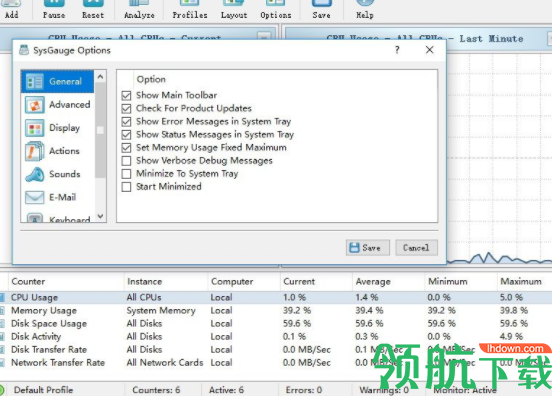Close the SysGauge Options dialog
552x396 pixels.
(429, 50)
